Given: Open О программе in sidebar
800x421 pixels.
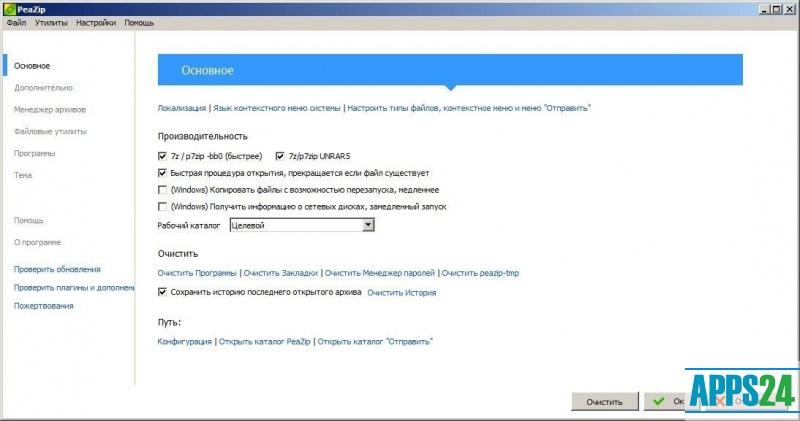Looking at the screenshot, I should coord(37,242).
